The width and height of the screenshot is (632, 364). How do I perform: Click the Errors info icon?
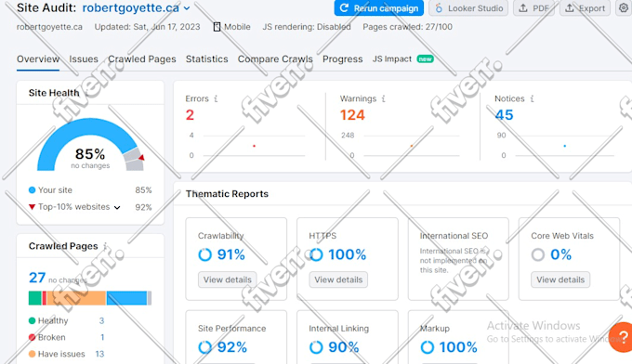click(216, 98)
